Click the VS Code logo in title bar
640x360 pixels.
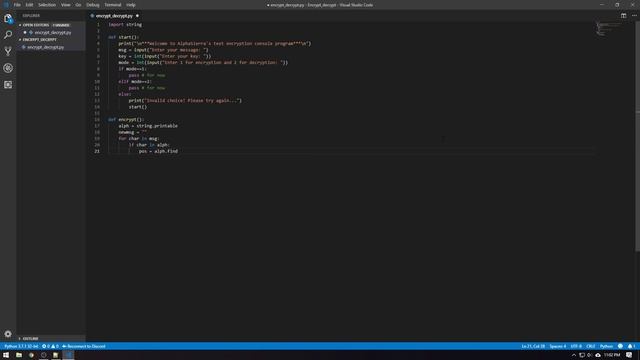point(6,5)
